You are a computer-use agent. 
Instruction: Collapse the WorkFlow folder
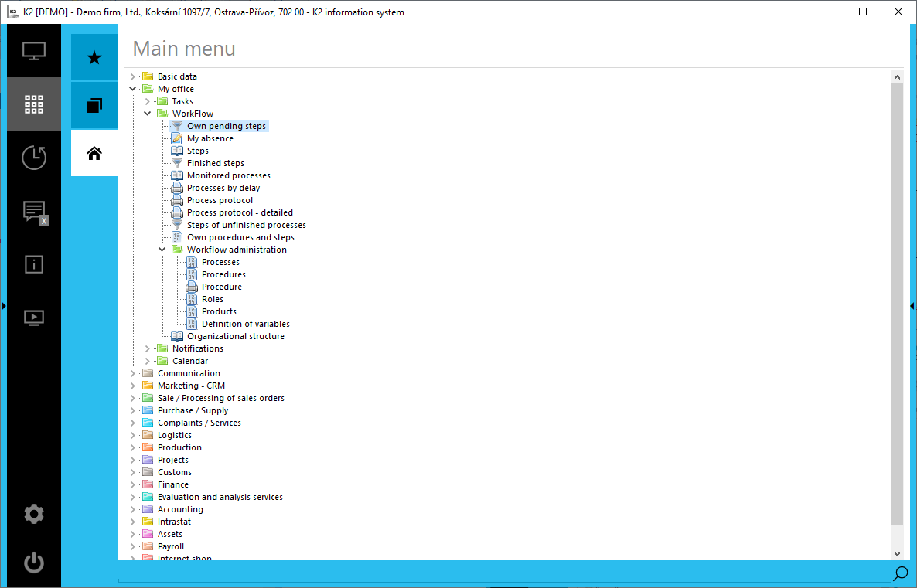pyautogui.click(x=148, y=114)
